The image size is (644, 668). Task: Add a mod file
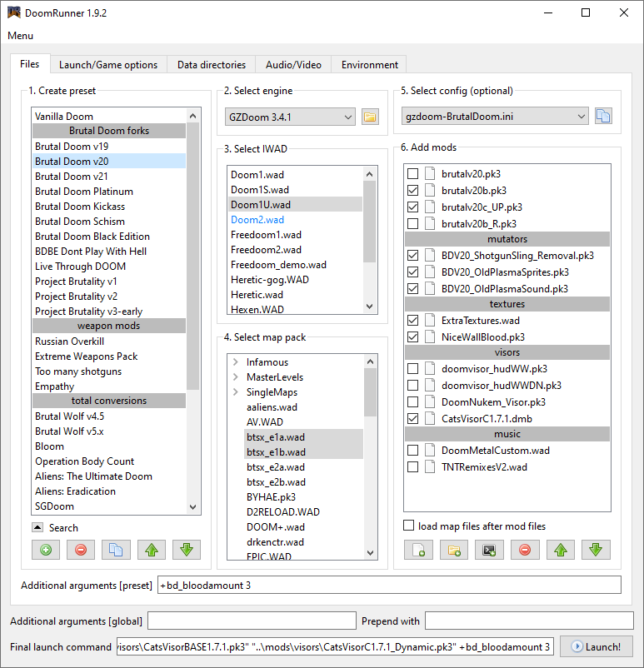point(418,550)
